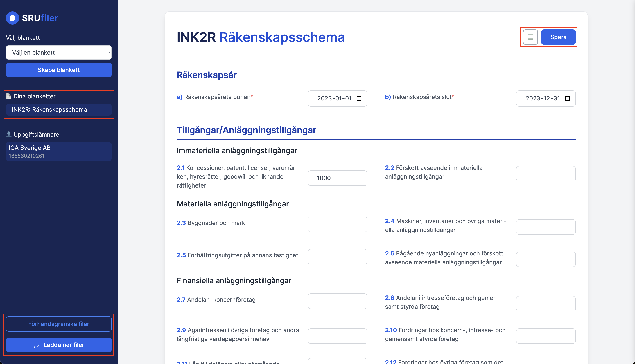Viewport: 635px width, 364px height.
Task: Click Finansiella anläggningstillgångar subheading
Action: click(234, 280)
